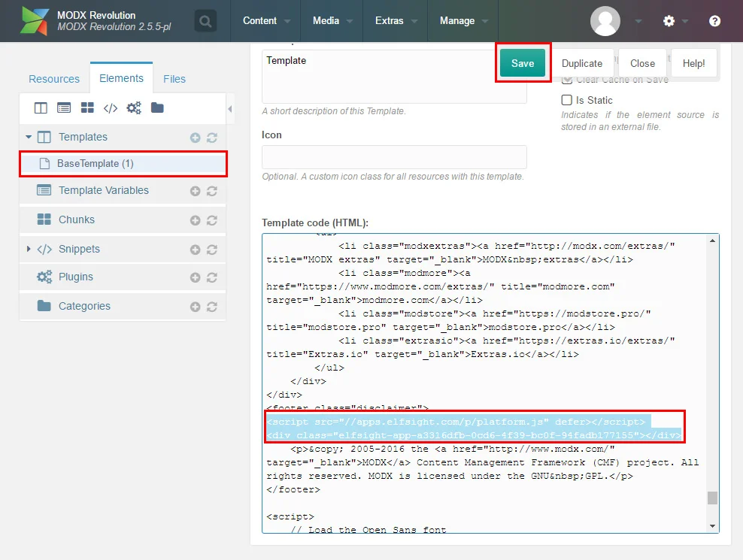Click the user avatar icon
Viewport: 743px width, 560px height.
(x=605, y=21)
